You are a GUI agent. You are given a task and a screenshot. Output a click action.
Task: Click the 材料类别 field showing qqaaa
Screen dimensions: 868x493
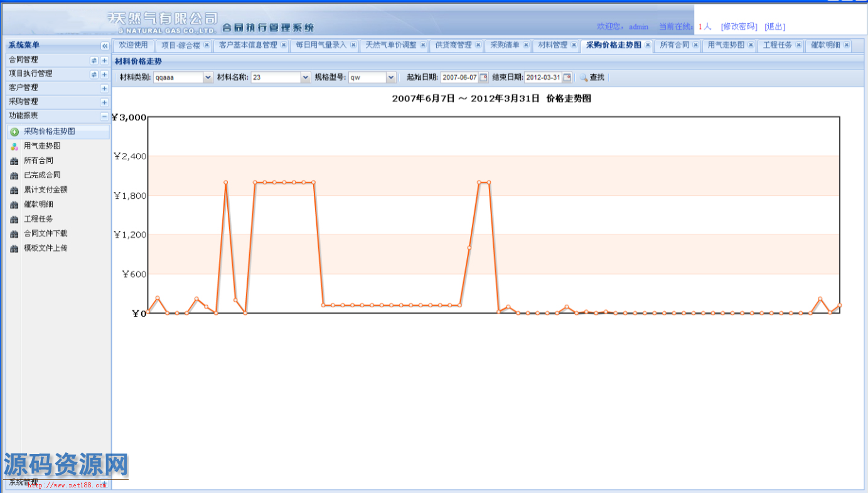[x=178, y=77]
